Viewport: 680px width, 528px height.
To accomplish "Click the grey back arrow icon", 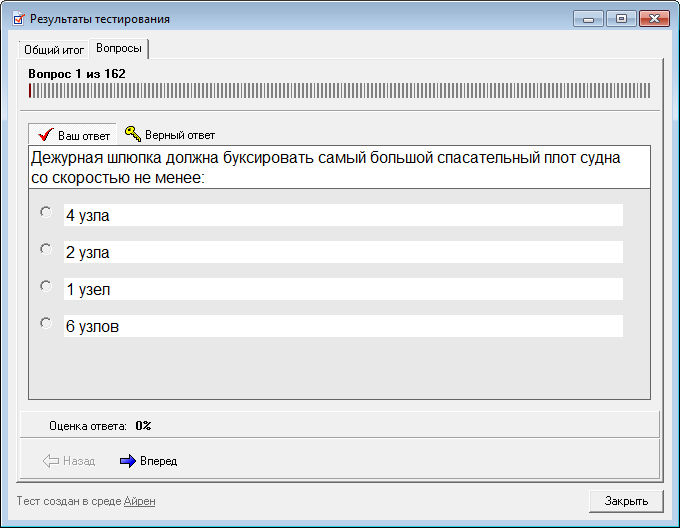I will tap(50, 461).
